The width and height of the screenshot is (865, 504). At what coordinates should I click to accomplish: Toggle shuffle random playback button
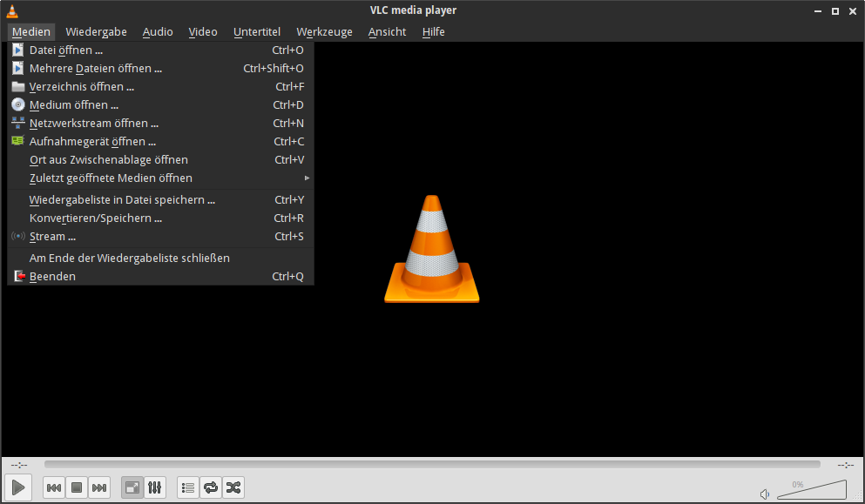coord(233,487)
